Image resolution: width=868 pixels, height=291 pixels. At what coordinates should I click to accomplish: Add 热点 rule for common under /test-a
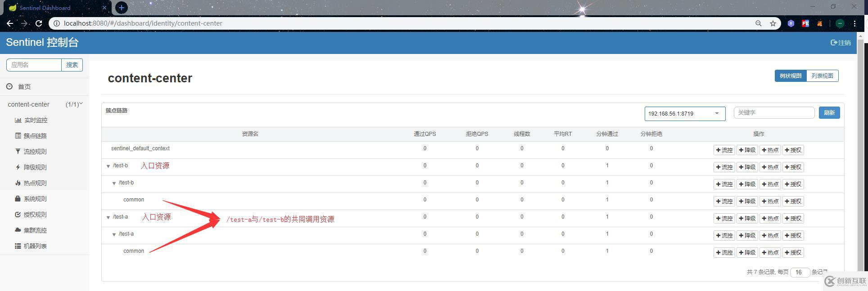[770, 253]
